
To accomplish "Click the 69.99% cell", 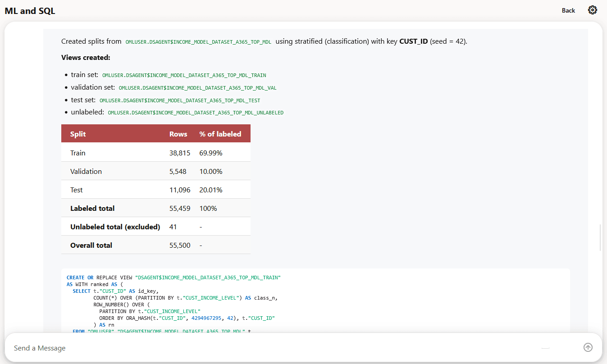I will click(211, 153).
